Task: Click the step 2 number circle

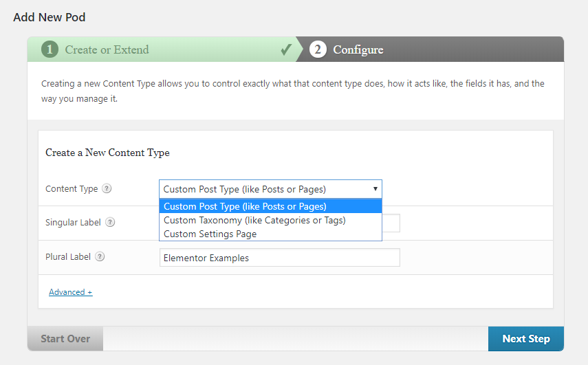Action: 318,49
